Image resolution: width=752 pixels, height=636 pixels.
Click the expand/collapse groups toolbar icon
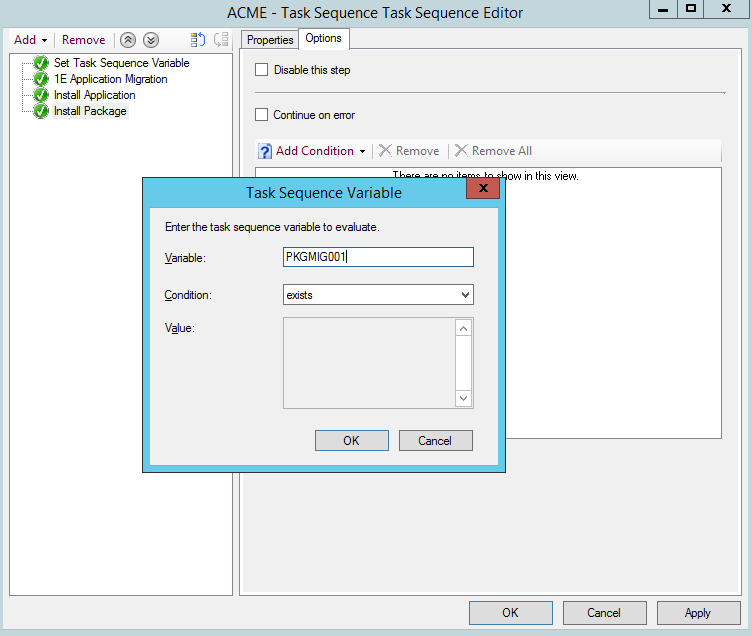click(x=197, y=40)
